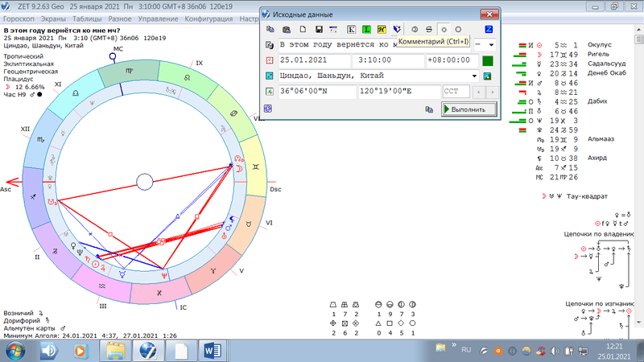Click the blue Z icon
Screen dimensions: 644x362
(489, 29)
